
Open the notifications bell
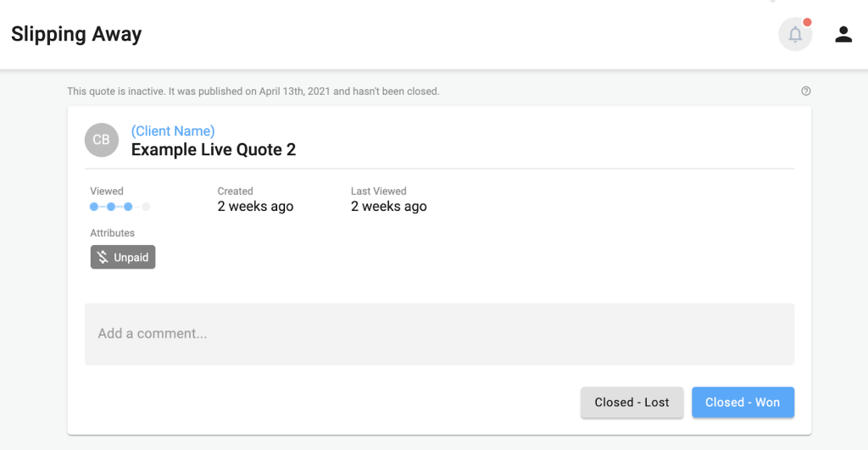795,34
